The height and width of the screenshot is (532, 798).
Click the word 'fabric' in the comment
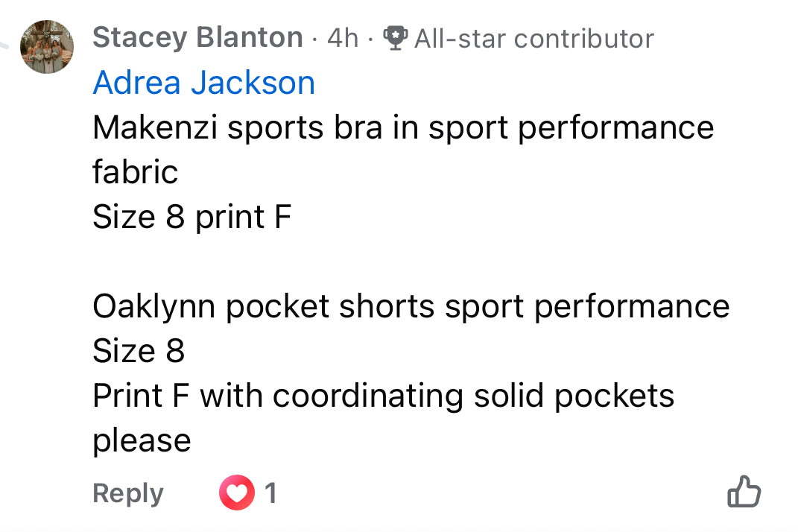(x=135, y=172)
